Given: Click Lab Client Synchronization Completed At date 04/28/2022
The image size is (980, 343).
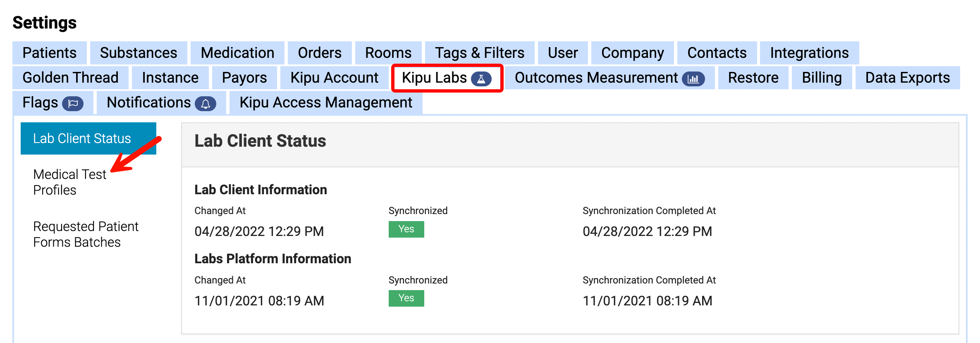Looking at the screenshot, I should (x=648, y=231).
